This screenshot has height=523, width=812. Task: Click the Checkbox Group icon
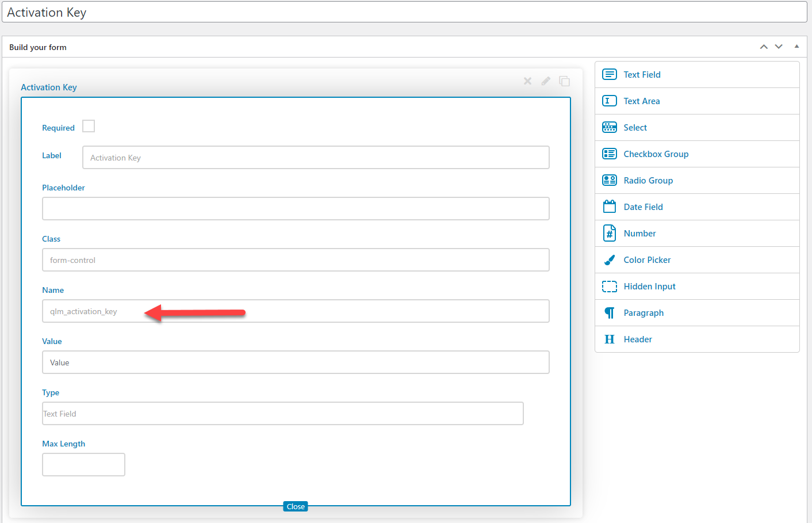610,154
